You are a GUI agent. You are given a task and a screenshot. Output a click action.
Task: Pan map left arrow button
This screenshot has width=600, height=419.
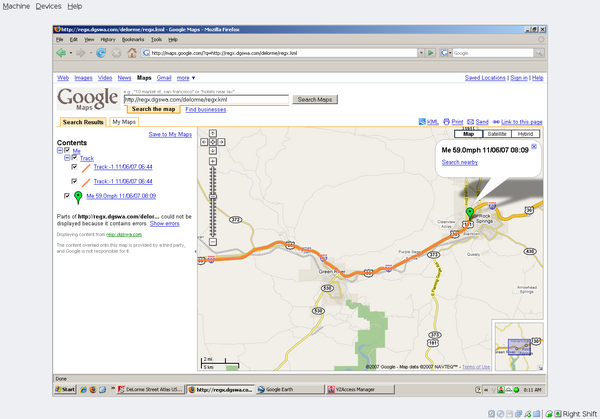[204, 142]
